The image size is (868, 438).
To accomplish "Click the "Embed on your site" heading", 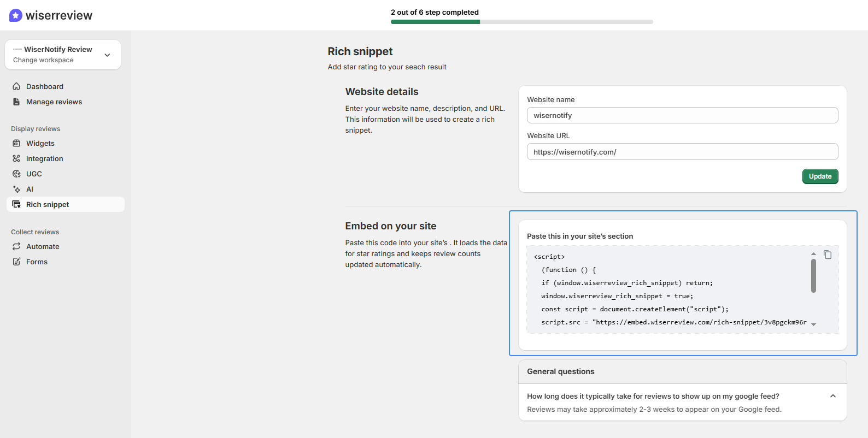I will [391, 226].
